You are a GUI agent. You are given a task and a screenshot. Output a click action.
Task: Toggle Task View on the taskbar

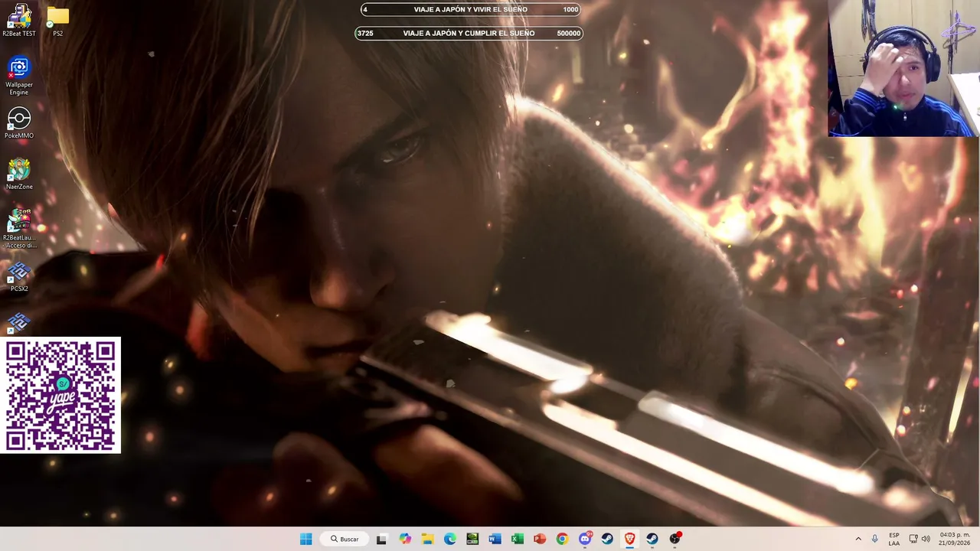(382, 539)
